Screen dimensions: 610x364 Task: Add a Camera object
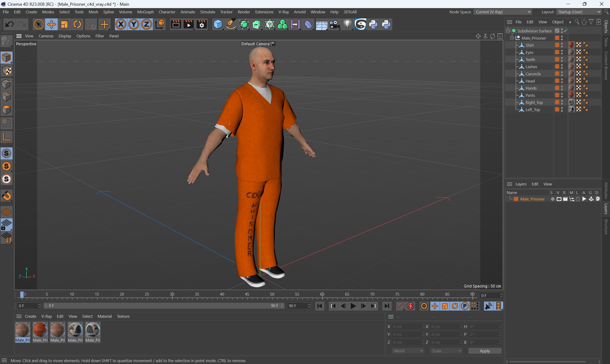(x=334, y=24)
